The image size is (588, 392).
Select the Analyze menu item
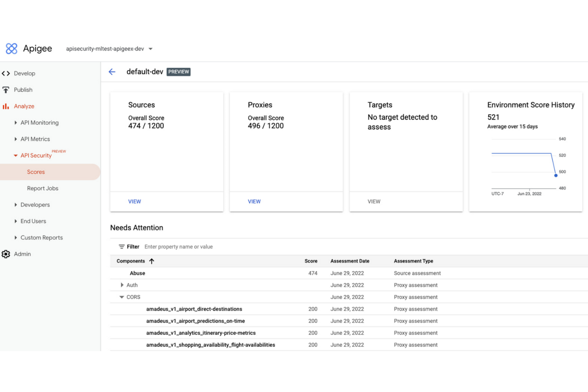click(24, 106)
